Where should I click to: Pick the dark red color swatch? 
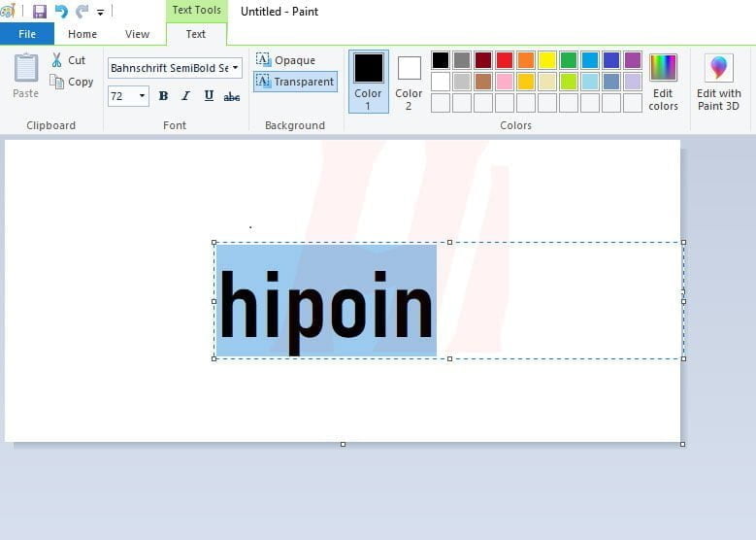tap(483, 60)
